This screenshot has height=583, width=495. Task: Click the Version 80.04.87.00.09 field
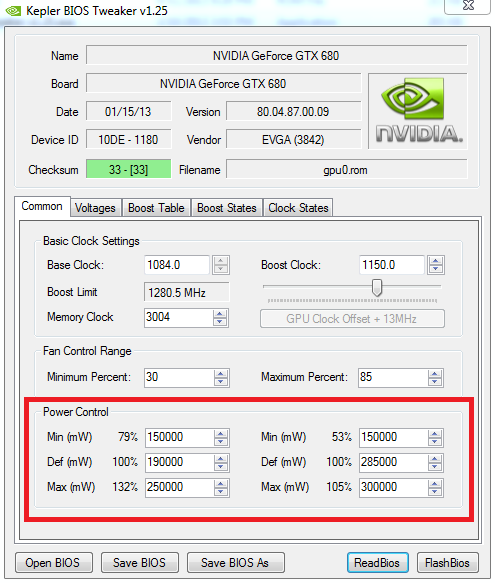(x=294, y=111)
